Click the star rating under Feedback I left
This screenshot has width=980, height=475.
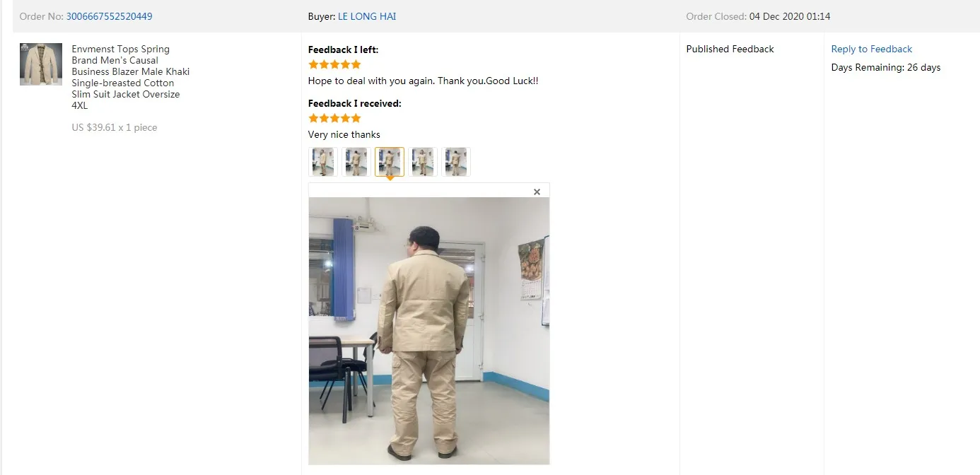[x=335, y=64]
